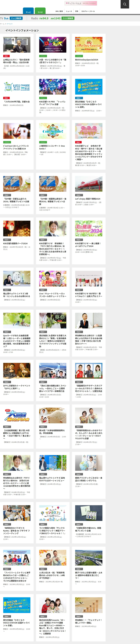Open C'est bon! おいしいフランス title link
This screenshot has height=644, width=140.
coord(16,147)
